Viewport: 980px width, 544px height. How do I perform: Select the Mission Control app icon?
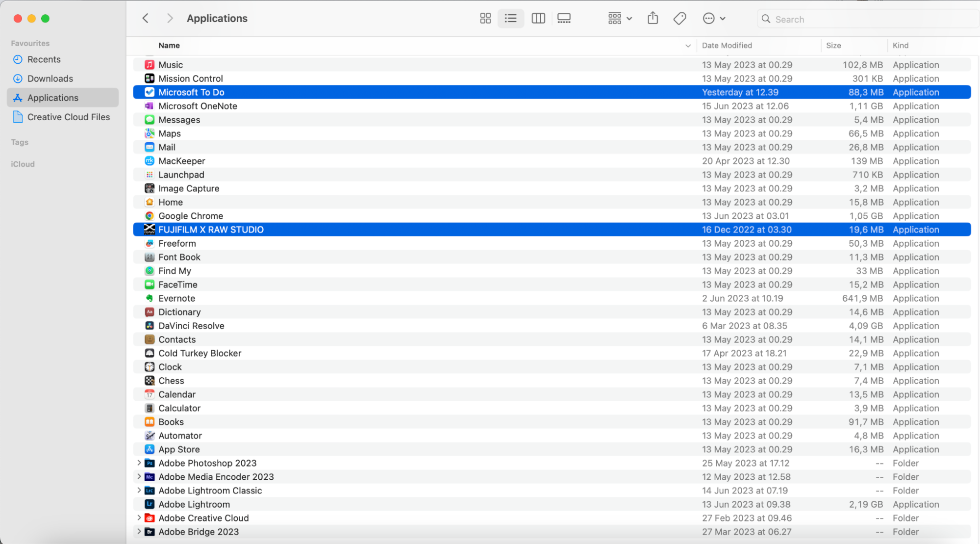(150, 78)
